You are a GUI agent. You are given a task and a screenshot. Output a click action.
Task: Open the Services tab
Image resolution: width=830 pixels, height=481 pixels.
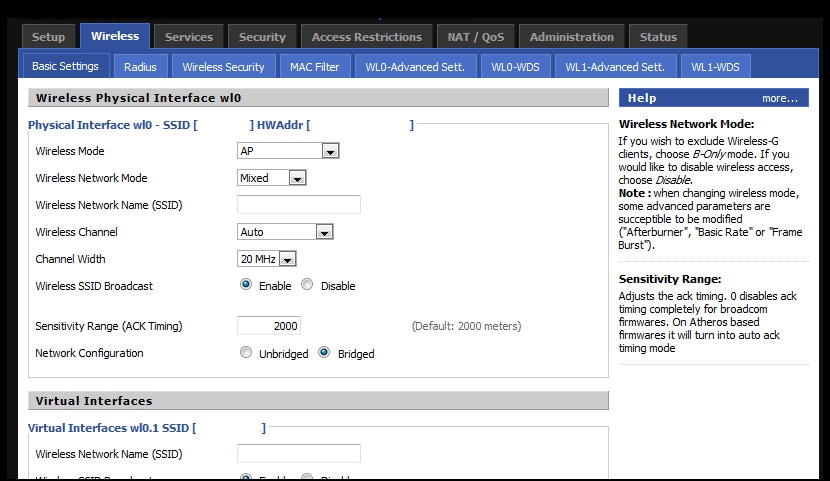point(188,37)
